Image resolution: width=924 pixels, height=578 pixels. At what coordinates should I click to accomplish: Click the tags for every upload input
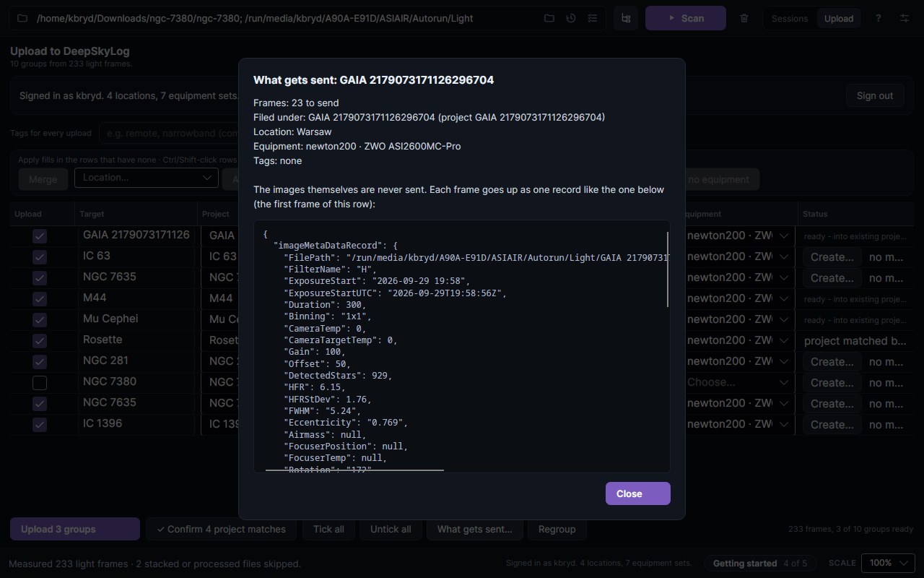coord(170,133)
